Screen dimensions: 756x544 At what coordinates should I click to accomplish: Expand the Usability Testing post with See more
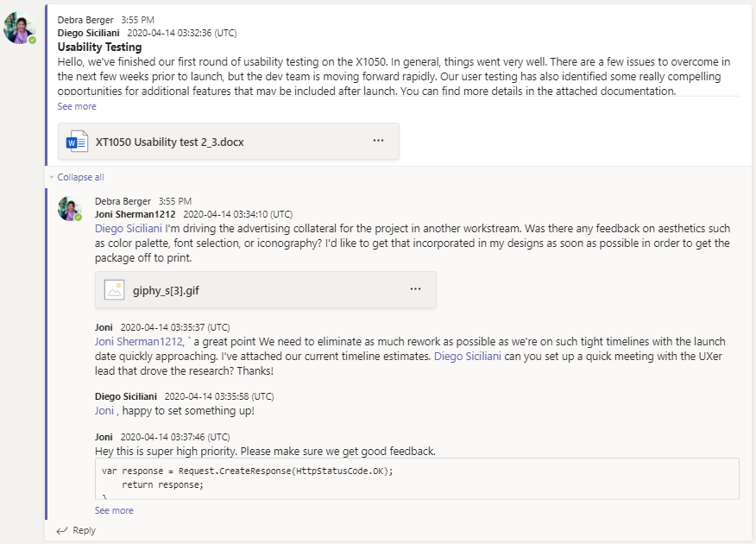coord(77,106)
